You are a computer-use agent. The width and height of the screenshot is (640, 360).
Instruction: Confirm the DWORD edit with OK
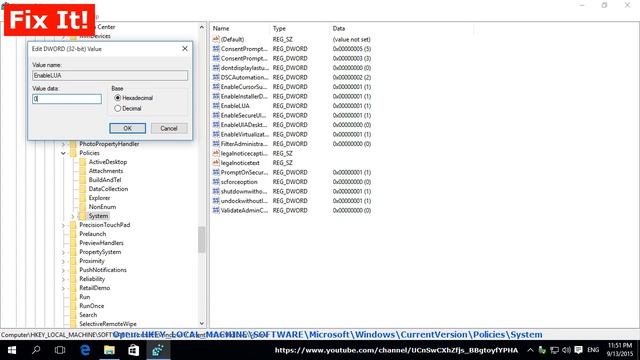pos(127,128)
